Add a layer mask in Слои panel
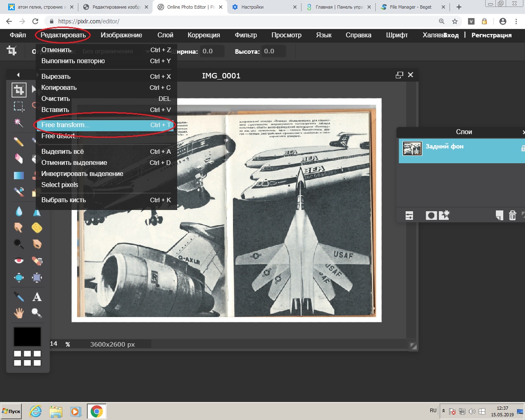The width and height of the screenshot is (525, 420). (431, 215)
